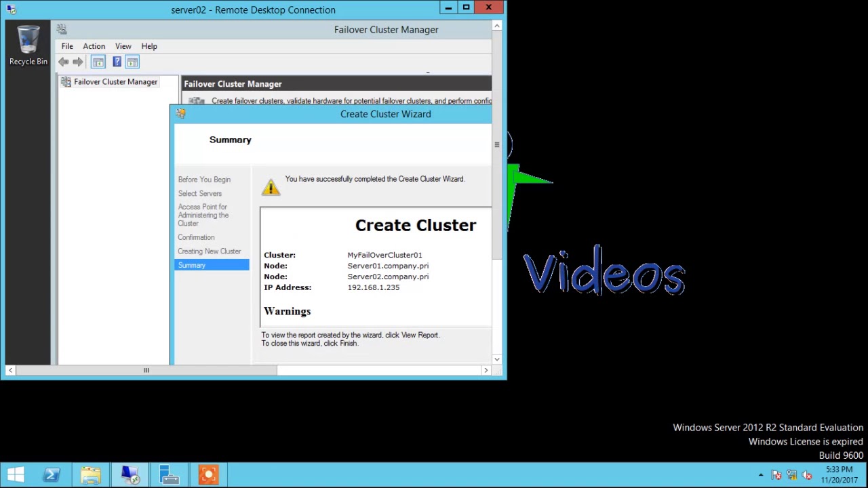Click the Action Center flag tray icon
This screenshot has width=868, height=488.
coord(776,475)
